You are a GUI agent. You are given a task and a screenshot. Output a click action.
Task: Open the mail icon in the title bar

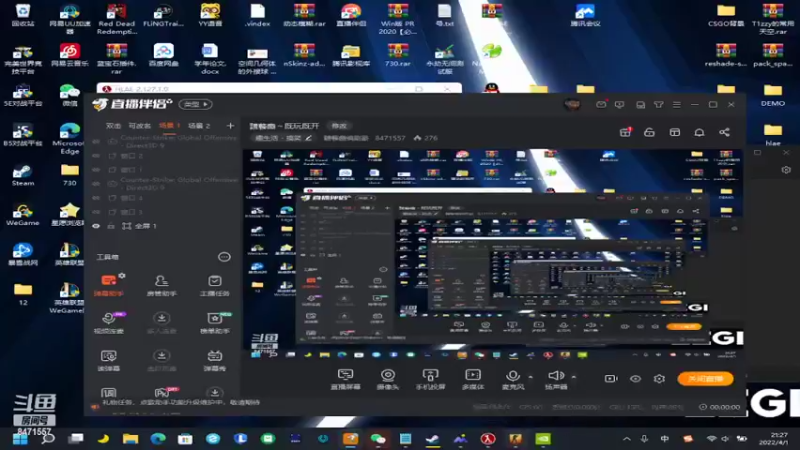tap(601, 105)
